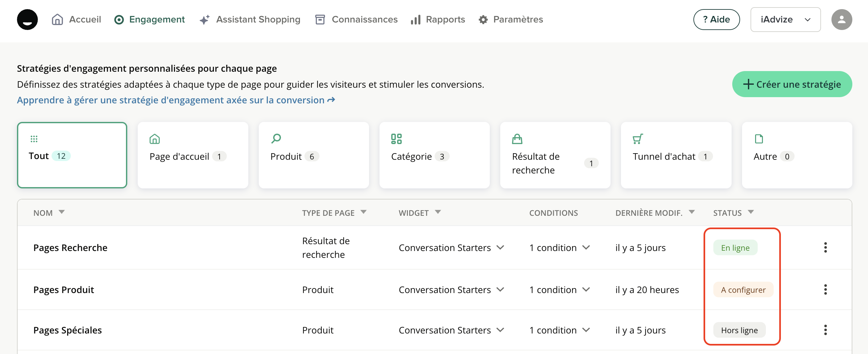868x354 pixels.
Task: Click three-dot menu for Pages Recherche
Action: [x=825, y=247]
